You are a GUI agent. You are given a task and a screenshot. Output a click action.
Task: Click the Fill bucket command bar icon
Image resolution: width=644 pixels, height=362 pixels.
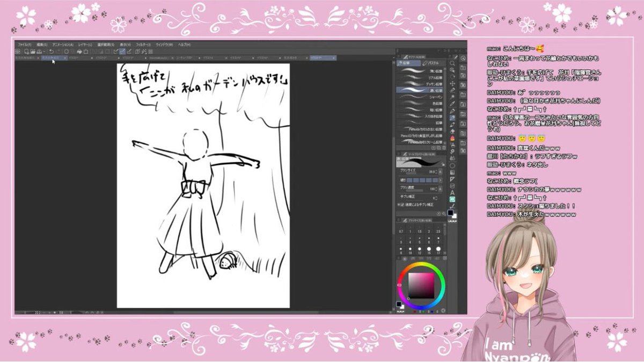(x=79, y=51)
